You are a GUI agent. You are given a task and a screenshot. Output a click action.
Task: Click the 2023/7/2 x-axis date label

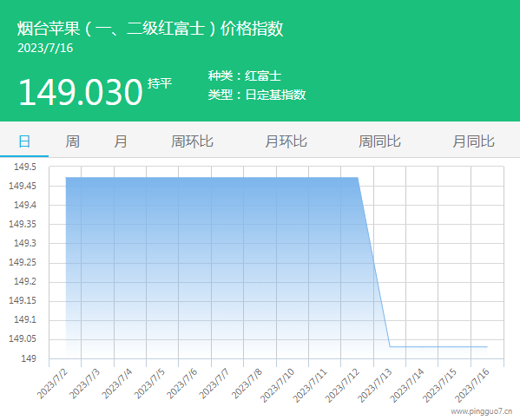(x=52, y=384)
